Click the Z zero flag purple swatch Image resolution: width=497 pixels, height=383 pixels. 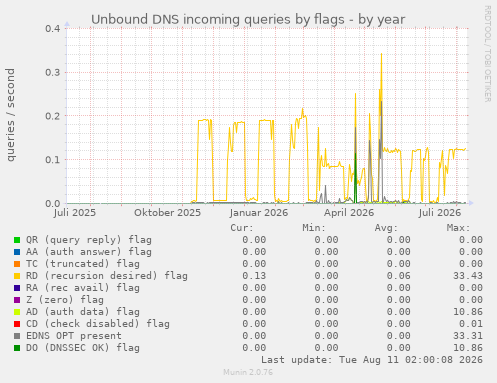click(17, 300)
